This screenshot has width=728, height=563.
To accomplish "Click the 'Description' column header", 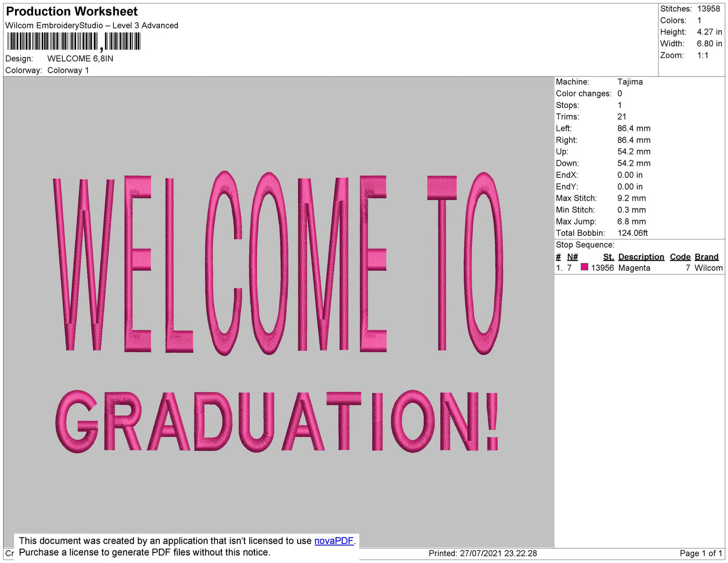I will point(641,257).
